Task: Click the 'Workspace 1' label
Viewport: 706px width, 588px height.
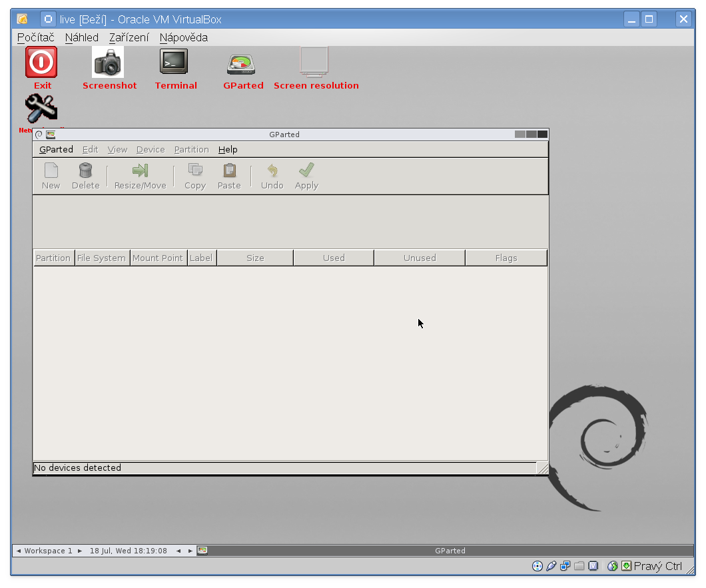Action: coord(48,551)
